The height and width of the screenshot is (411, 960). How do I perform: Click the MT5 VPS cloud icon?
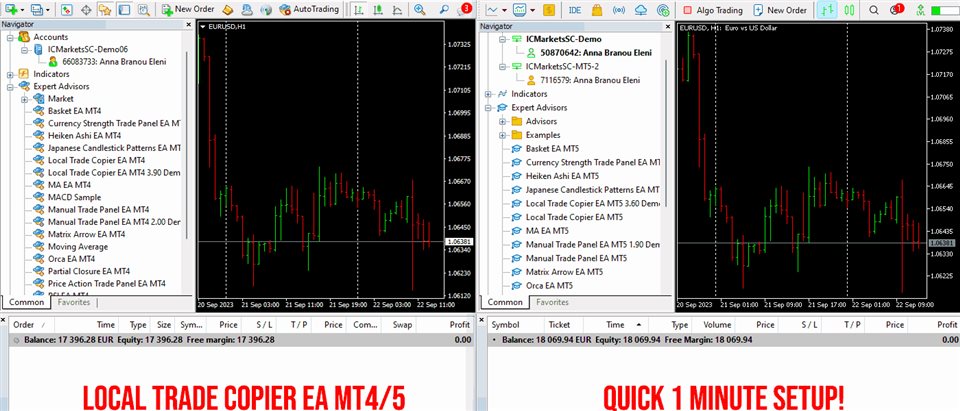coord(641,10)
